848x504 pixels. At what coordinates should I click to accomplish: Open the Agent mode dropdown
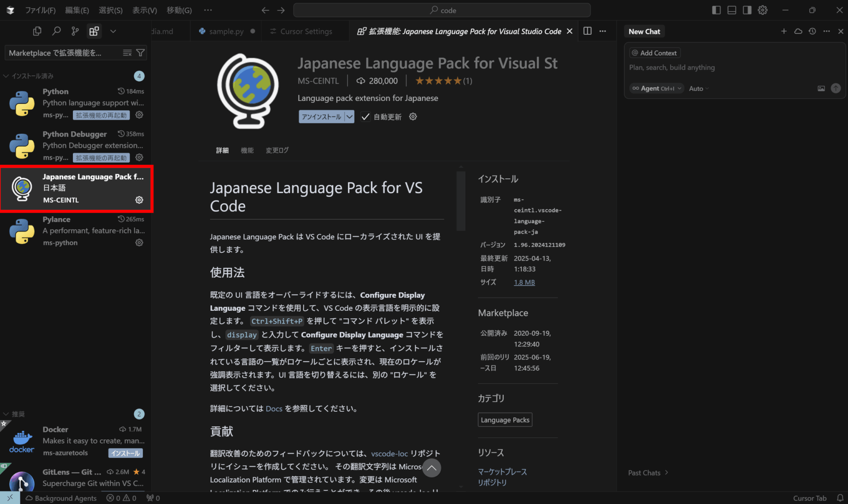656,88
